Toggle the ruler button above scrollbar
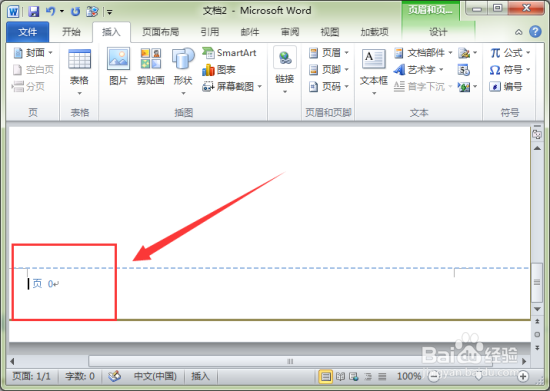 [537, 134]
